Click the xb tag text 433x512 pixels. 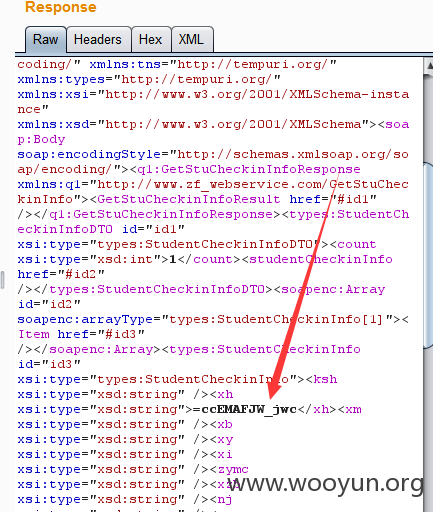tap(225, 424)
